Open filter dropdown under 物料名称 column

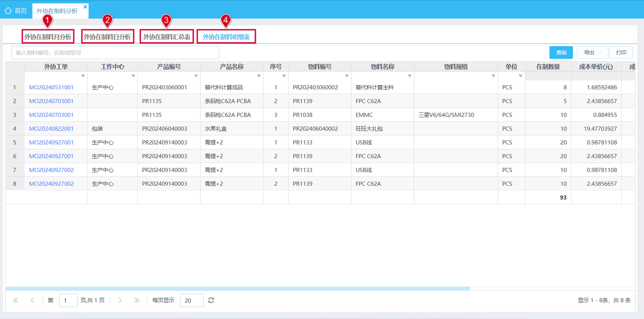click(x=410, y=75)
